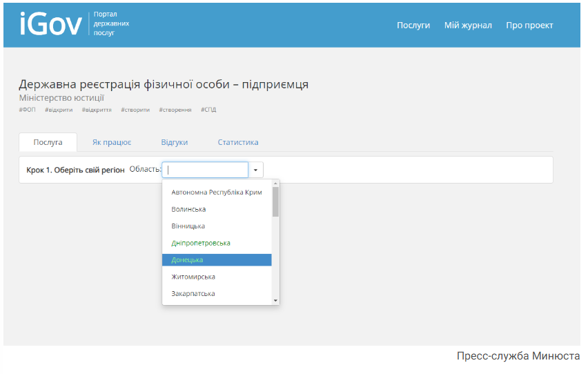The height and width of the screenshot is (374, 588).
Task: Select Волинська in the region list
Action: coord(188,209)
